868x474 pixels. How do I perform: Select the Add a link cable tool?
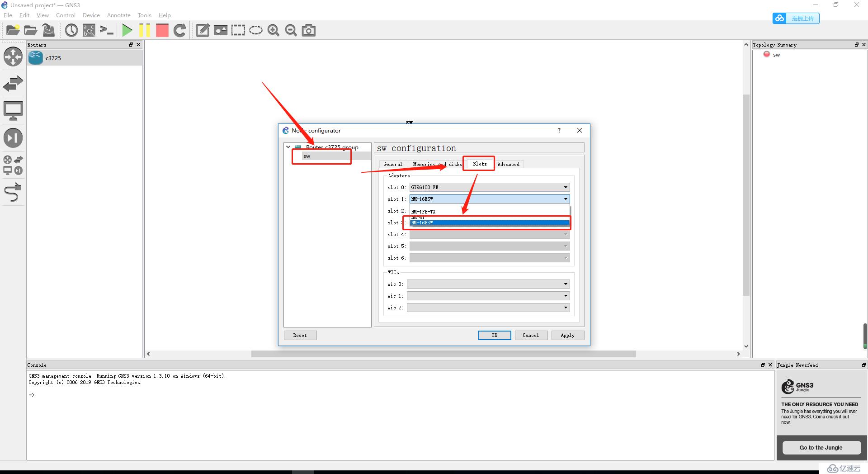click(x=13, y=192)
